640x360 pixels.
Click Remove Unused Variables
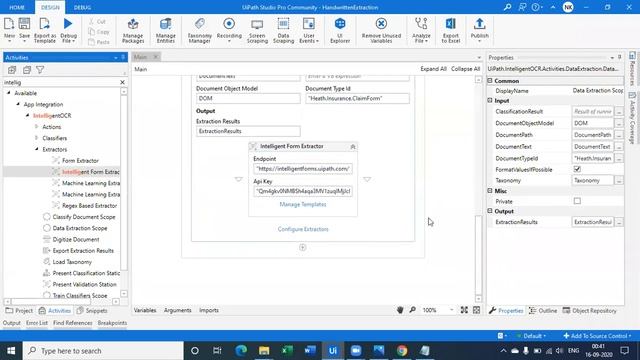pos(381,31)
